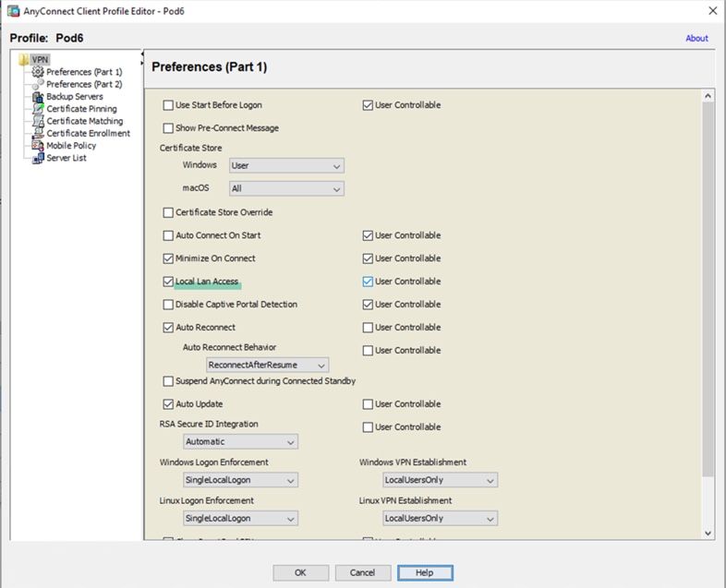Image resolution: width=726 pixels, height=588 pixels.
Task: Toggle User Controllable for Minimize On Connect
Action: (368, 258)
